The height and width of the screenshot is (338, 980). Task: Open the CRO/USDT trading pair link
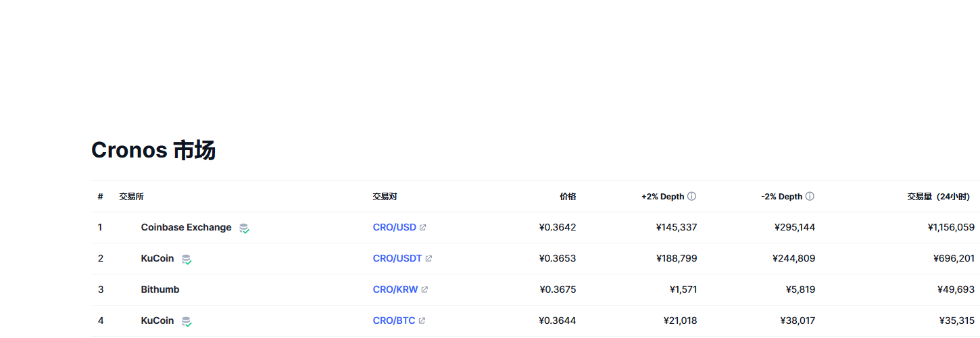point(397,259)
